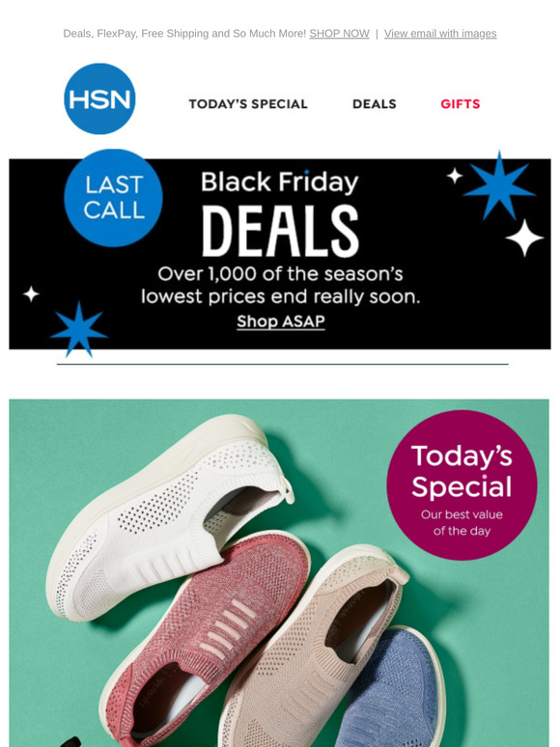The height and width of the screenshot is (747, 560).
Task: Click the season's lowest prices banner text
Action: 281,286
